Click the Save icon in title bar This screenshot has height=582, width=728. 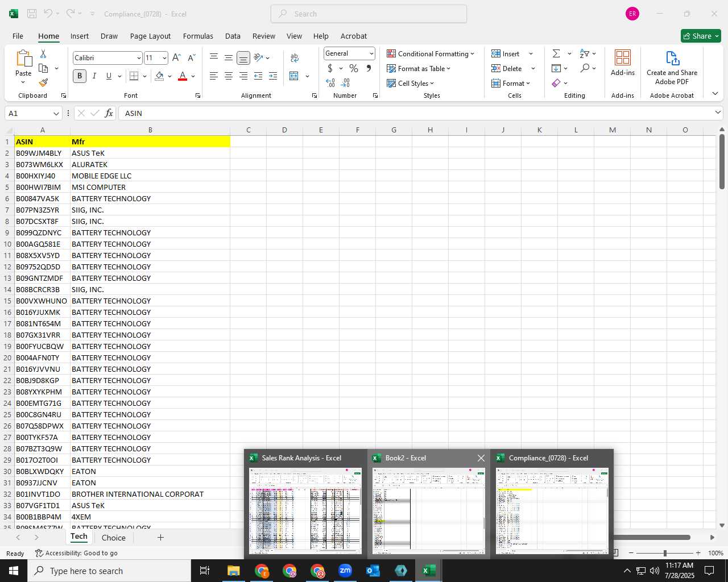pos(32,14)
